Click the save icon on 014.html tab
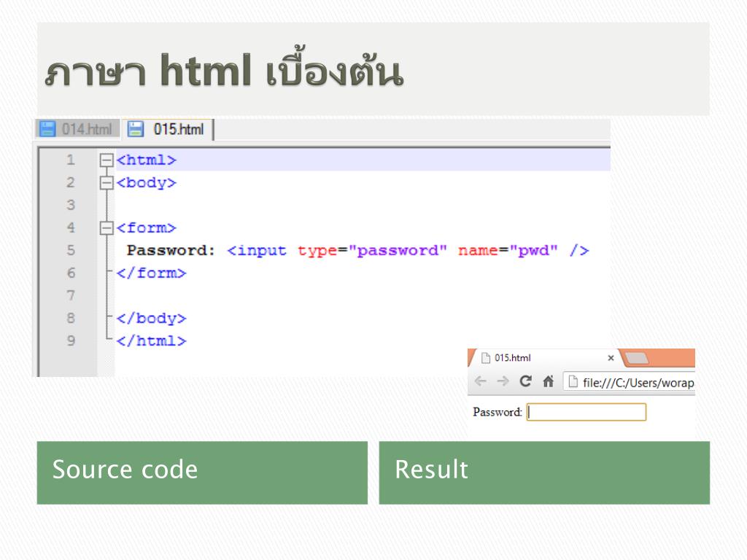The image size is (747, 560). 47,129
